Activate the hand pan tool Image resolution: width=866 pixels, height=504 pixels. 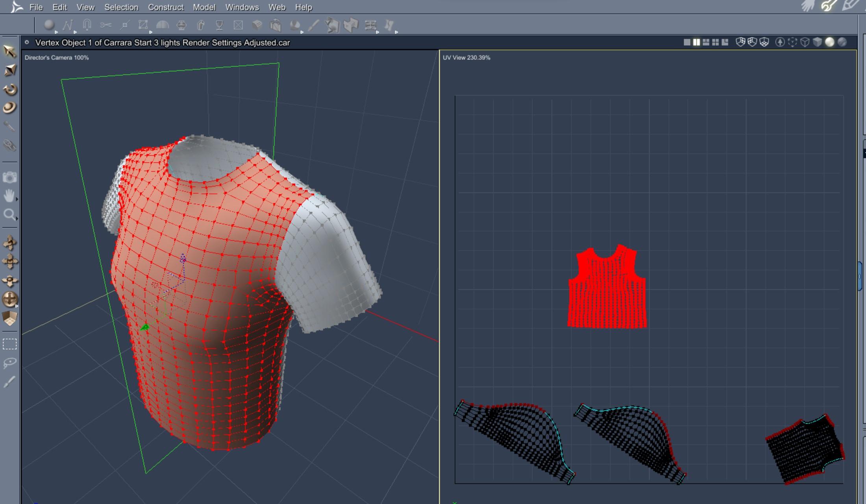[9, 195]
